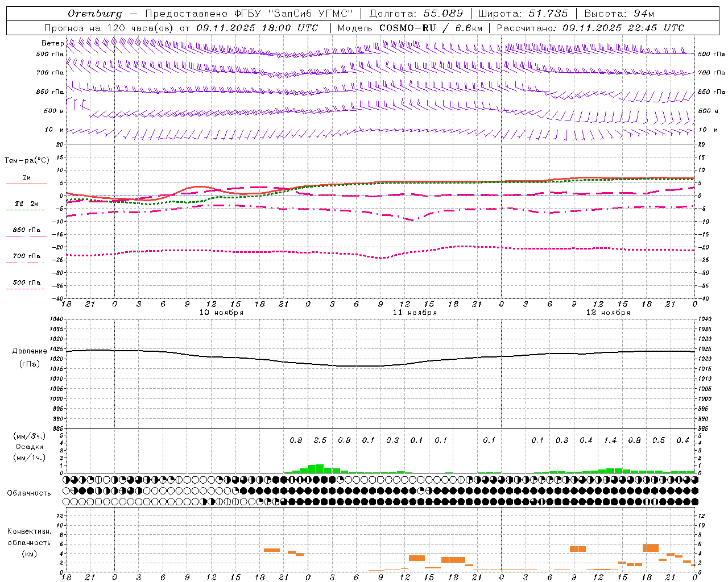The height and width of the screenshot is (582, 728).
Task: Click the "Конвективн." convective cloud label
Action: pyautogui.click(x=30, y=531)
